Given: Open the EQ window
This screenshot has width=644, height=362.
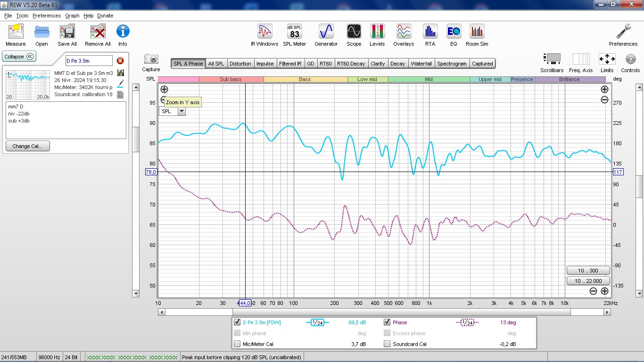Looking at the screenshot, I should (x=454, y=35).
